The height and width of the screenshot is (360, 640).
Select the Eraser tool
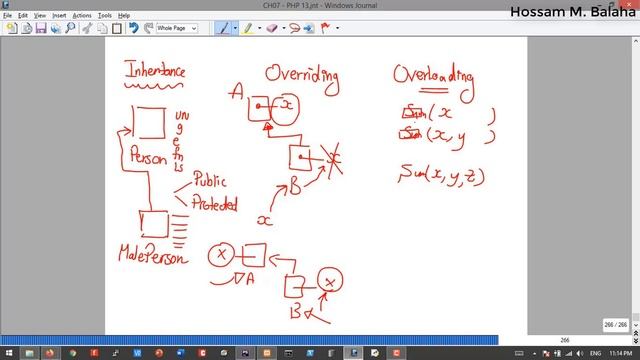[272, 28]
